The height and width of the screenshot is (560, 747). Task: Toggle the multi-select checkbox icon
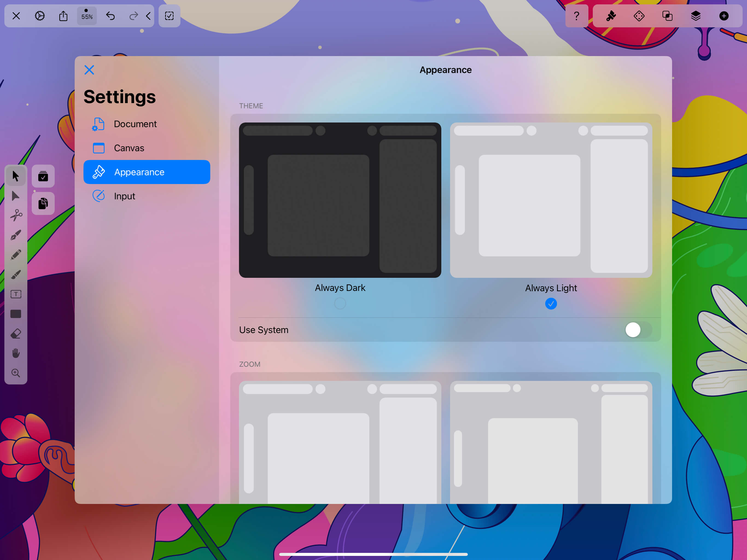[x=169, y=16]
